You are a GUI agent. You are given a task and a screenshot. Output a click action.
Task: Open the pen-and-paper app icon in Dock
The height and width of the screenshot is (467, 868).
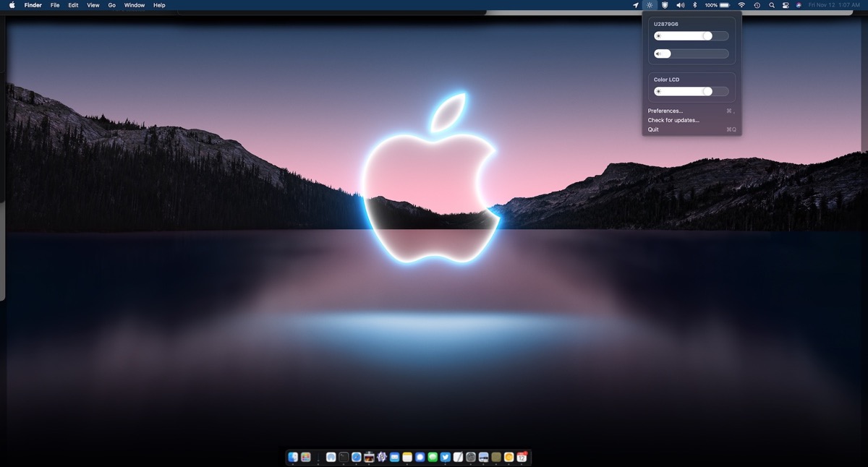tap(458, 457)
